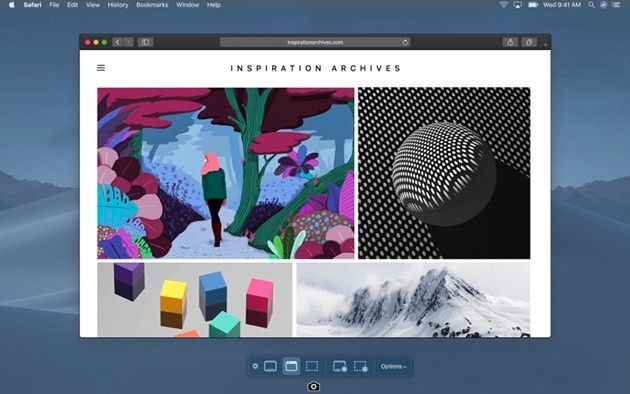630x394 pixels.
Task: Open the Apple menu
Action: tap(12, 5)
